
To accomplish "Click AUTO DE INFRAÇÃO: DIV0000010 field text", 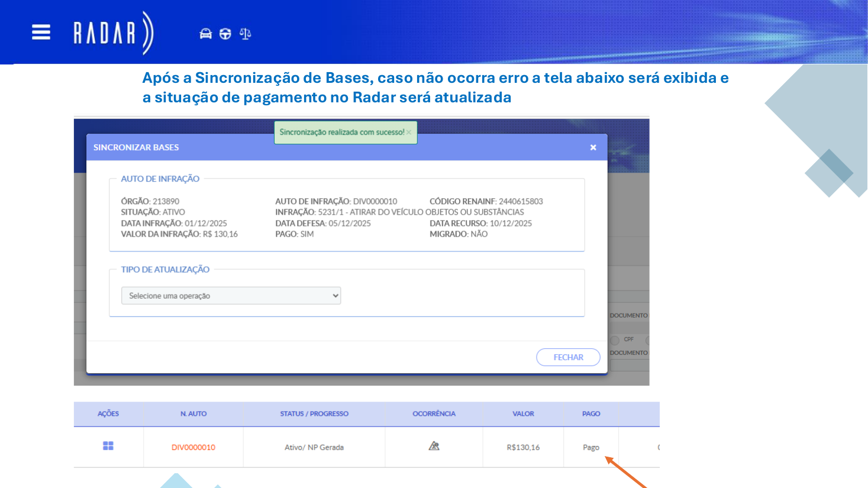I will 336,201.
